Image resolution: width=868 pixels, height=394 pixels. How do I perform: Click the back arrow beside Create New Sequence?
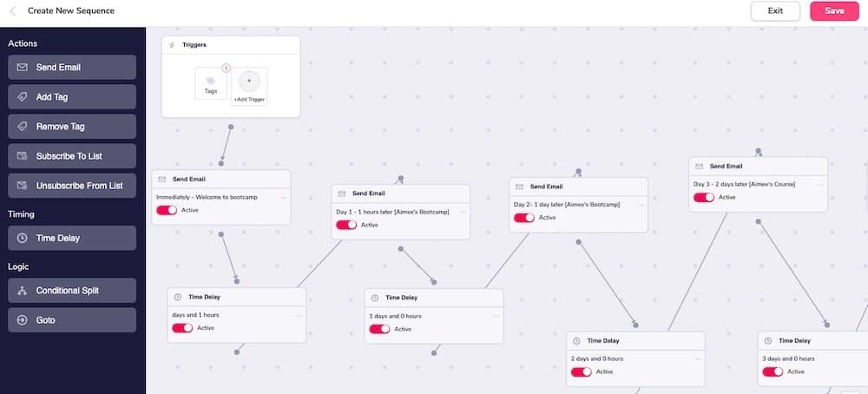click(x=12, y=11)
